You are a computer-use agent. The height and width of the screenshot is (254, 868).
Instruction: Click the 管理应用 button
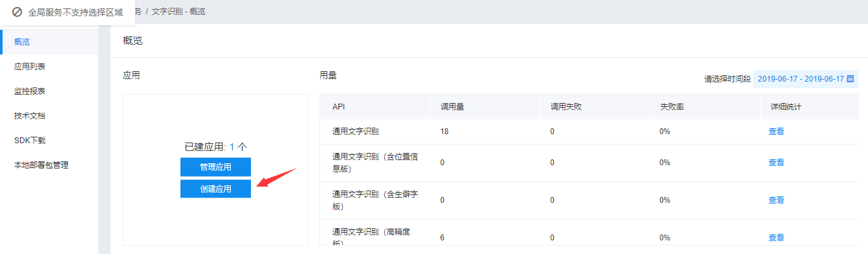pos(215,167)
